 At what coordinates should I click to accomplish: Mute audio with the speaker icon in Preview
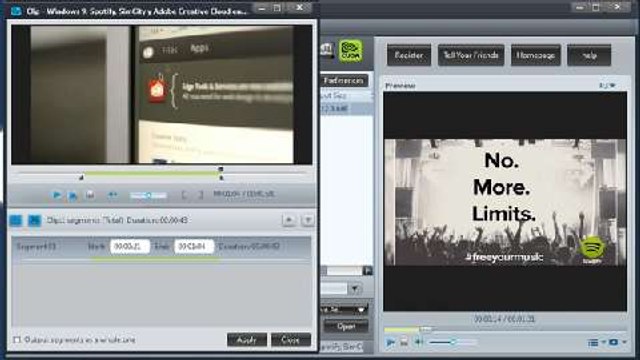click(419, 342)
